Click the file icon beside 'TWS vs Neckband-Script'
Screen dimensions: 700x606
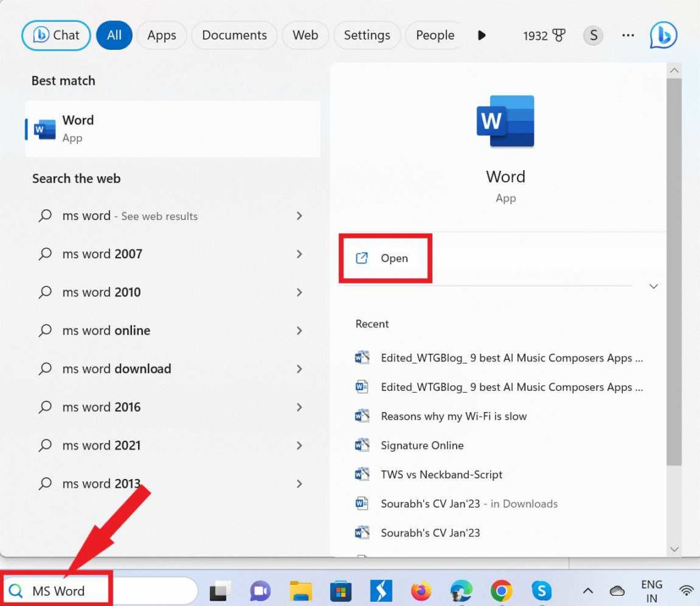(x=362, y=474)
